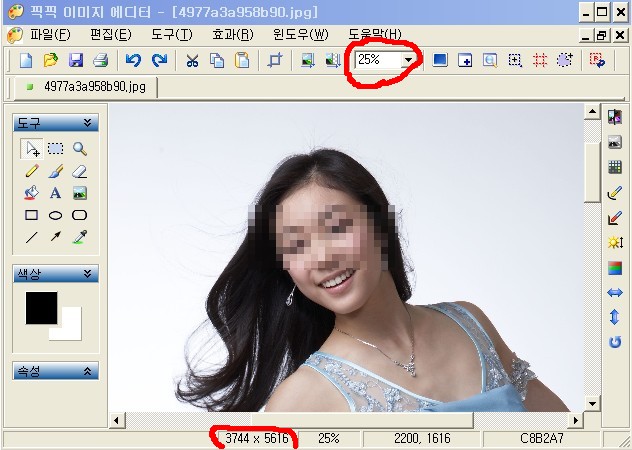Flip image vertically with blue arrows
632x450 pixels.
tap(615, 317)
